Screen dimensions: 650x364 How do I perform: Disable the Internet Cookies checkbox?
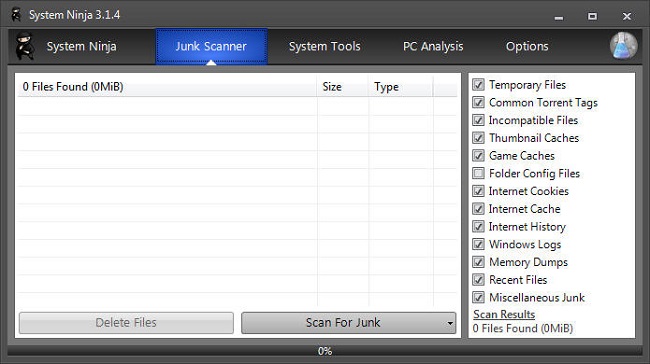point(478,191)
